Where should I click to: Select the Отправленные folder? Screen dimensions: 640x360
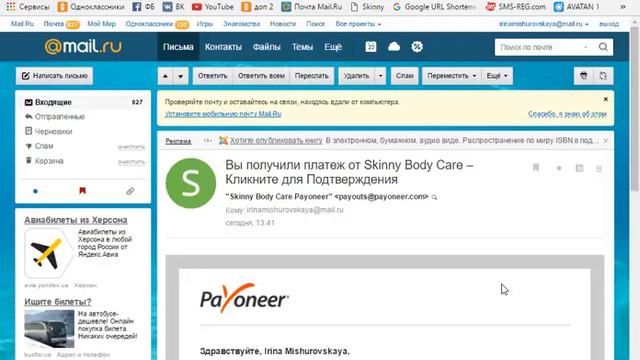(x=60, y=117)
